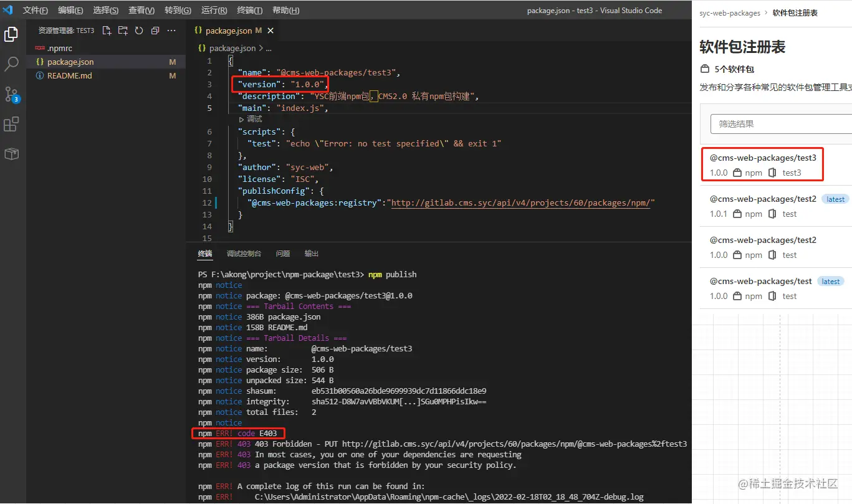Image resolution: width=852 pixels, height=504 pixels.
Task: Click the "author": "syc-web" line
Action: click(x=286, y=167)
